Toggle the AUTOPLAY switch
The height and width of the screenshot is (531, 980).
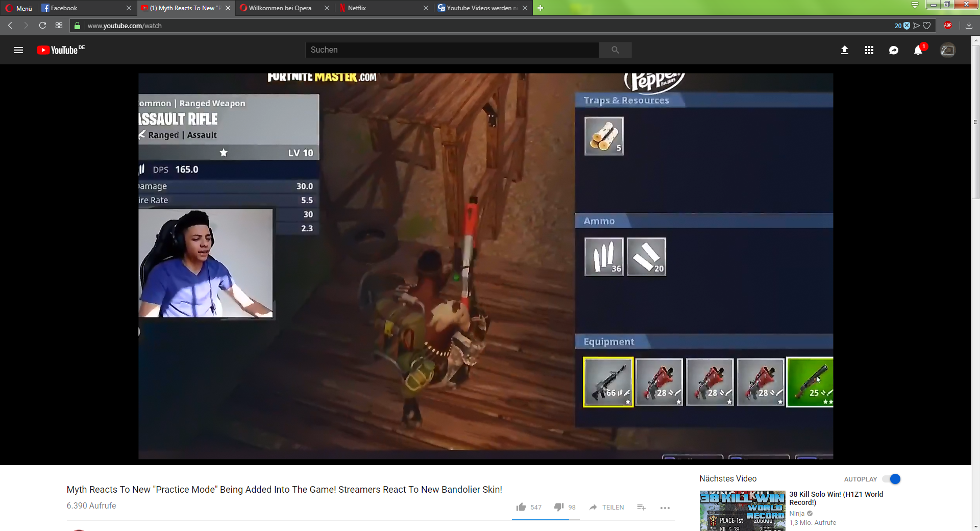[892, 479]
